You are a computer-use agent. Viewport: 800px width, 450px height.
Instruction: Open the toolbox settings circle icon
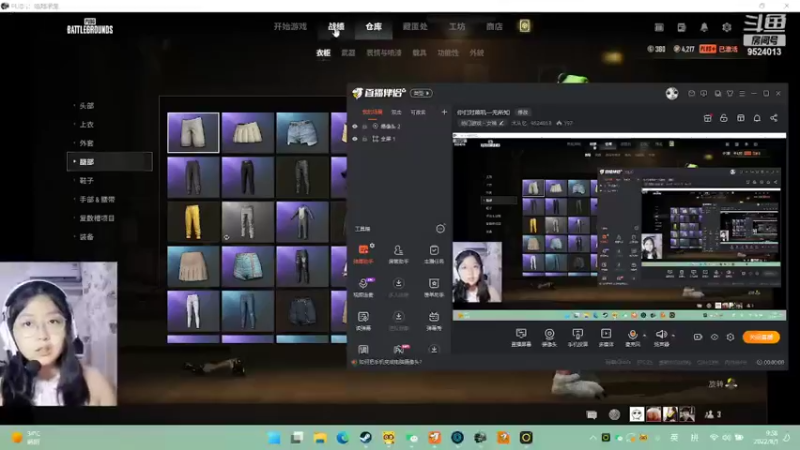pos(440,229)
